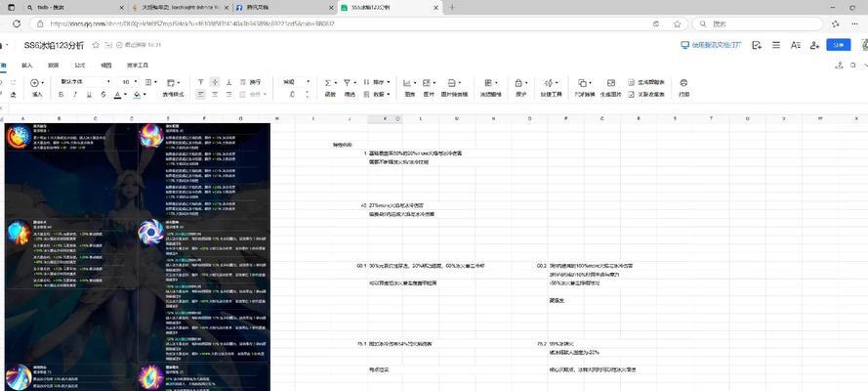This screenshot has width=868, height=391.
Task: Insert a picture (图片)
Action: click(429, 88)
